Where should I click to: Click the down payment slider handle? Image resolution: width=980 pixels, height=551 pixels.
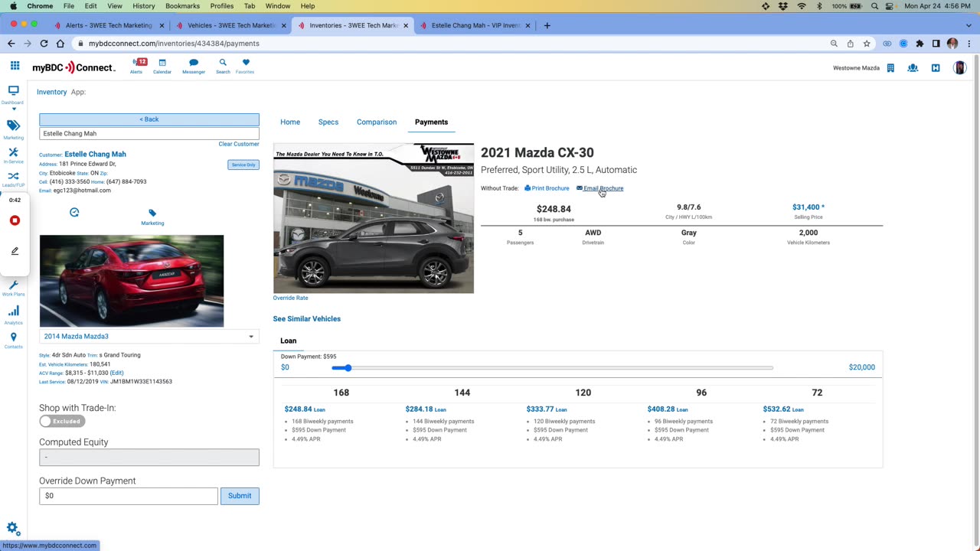[x=347, y=368]
